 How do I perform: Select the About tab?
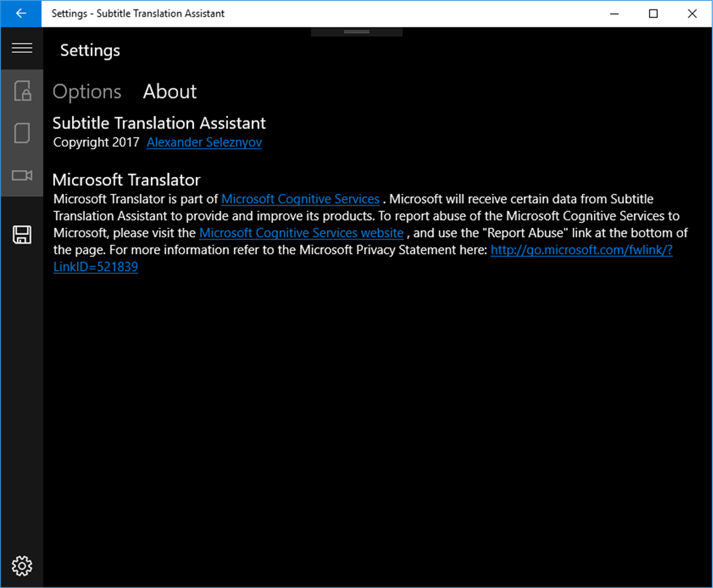(170, 92)
